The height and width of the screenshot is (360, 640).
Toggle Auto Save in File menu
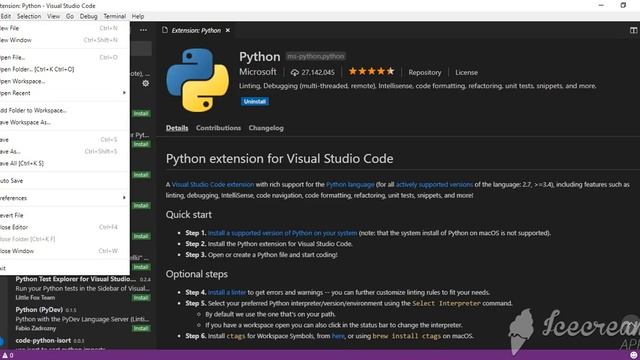64,181
